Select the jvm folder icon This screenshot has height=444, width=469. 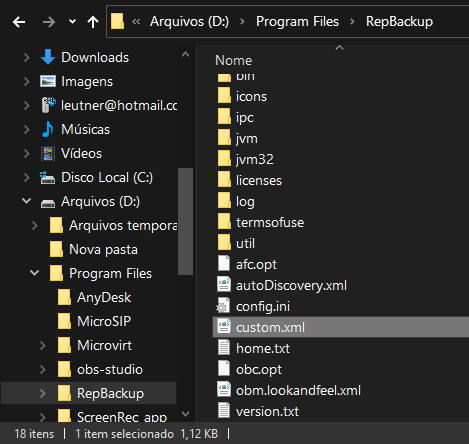click(x=224, y=138)
